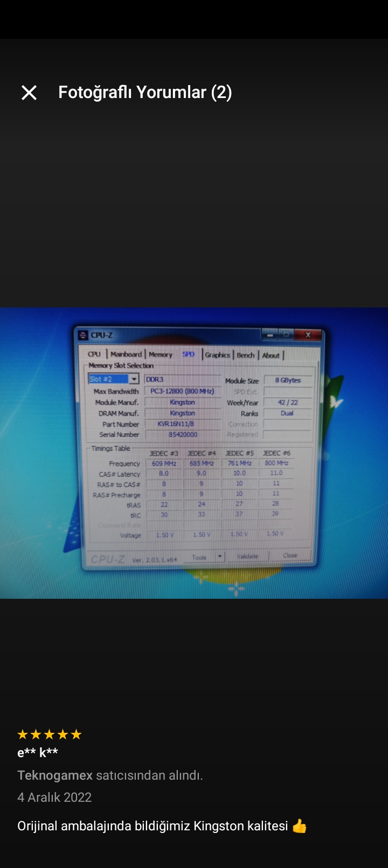
Task: Click the JEDEC #6 frequency 800 MHz
Action: coord(276,463)
